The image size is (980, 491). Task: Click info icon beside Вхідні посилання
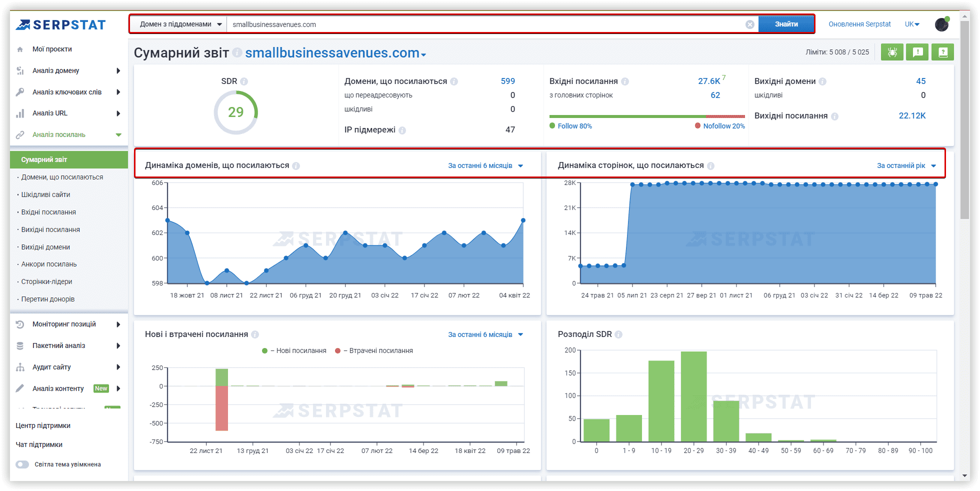coord(625,81)
